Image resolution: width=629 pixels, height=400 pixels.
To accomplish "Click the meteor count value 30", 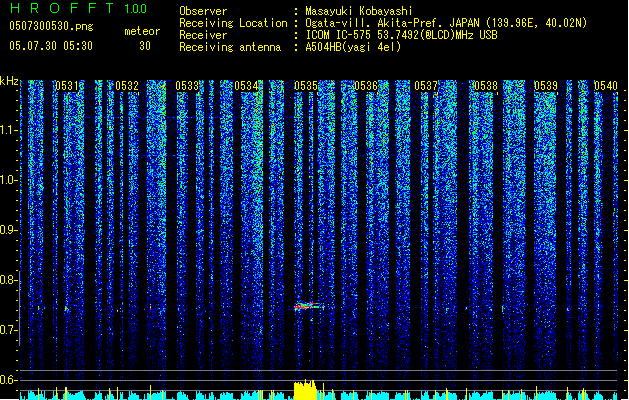I will pos(145,46).
